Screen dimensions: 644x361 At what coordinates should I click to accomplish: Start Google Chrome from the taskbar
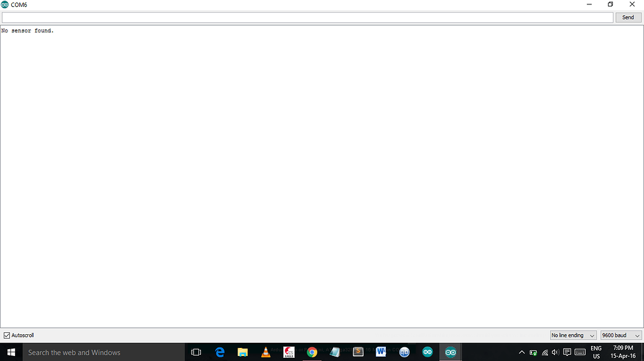(312, 352)
